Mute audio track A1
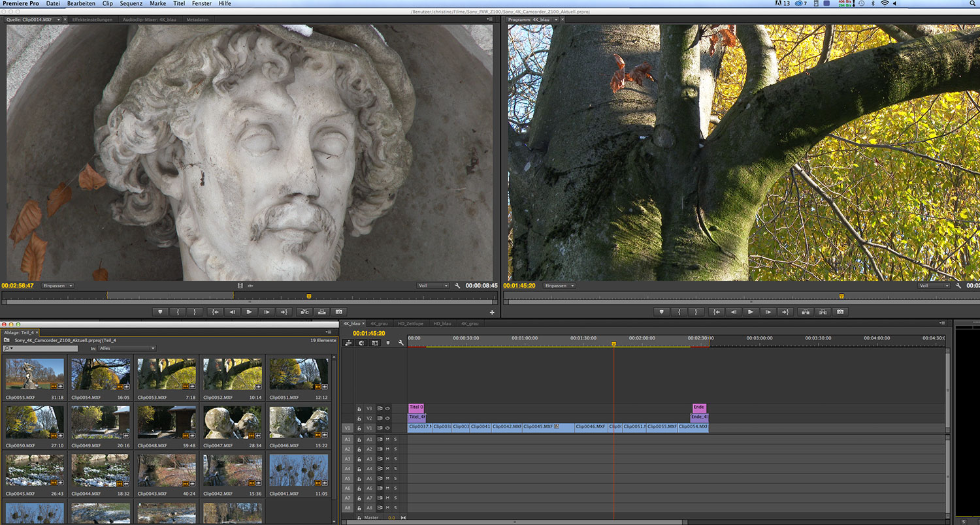 click(387, 439)
